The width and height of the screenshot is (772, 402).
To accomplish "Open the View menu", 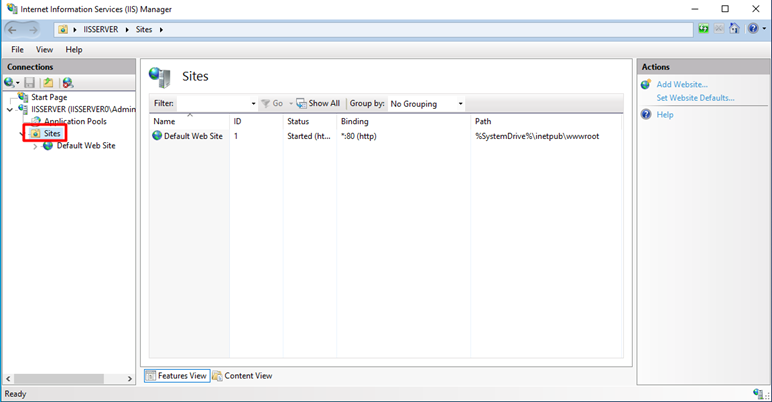I will point(44,50).
